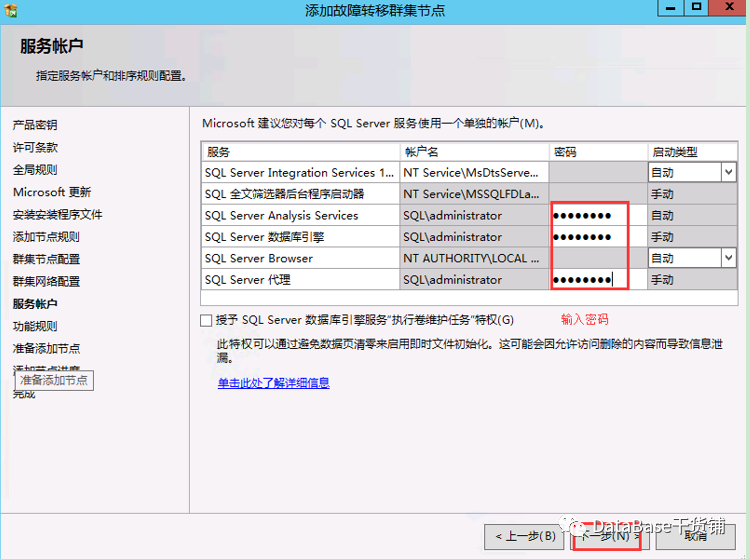750x559 pixels.
Task: Select 服务帐户 step in sidebar
Action: (x=35, y=304)
